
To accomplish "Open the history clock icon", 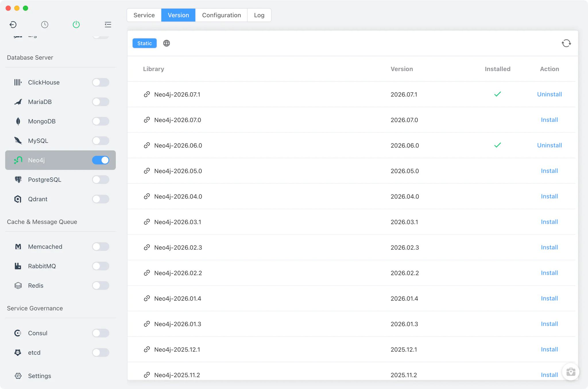I will click(45, 25).
